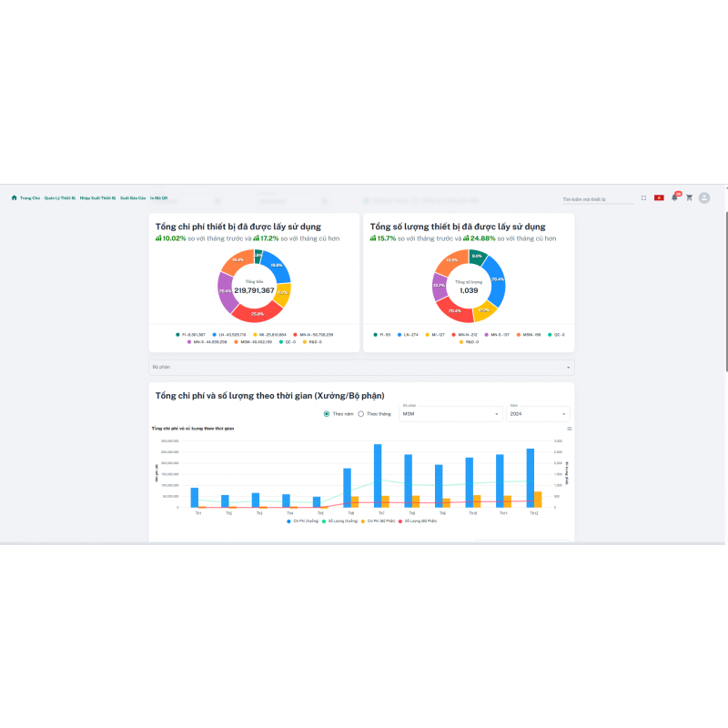
Task: Click red 25.8% slice of cost donut
Action: pyautogui.click(x=257, y=314)
